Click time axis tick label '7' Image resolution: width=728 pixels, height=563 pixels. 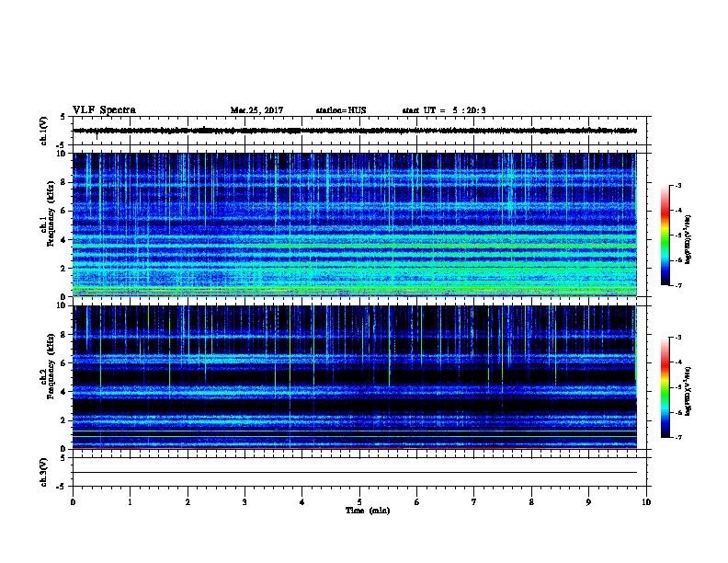[x=474, y=502]
